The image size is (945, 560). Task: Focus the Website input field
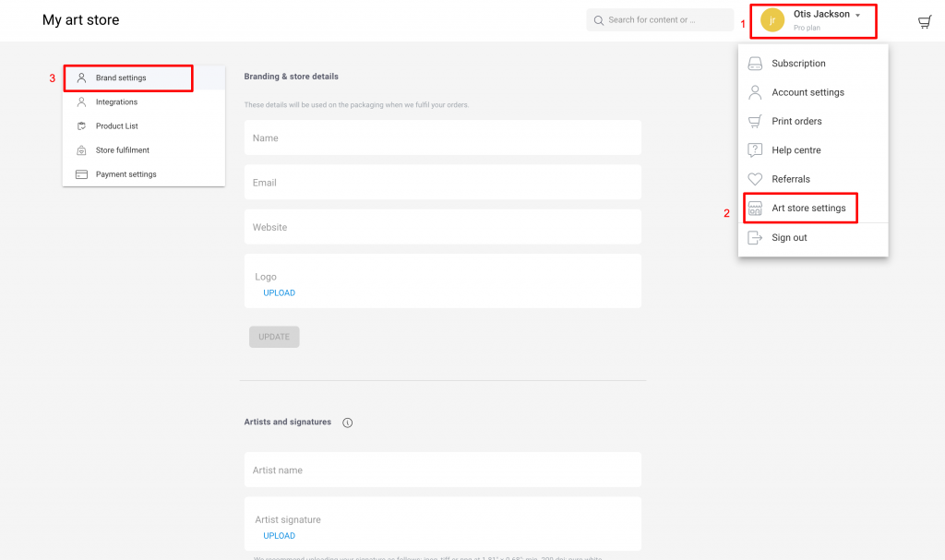point(443,227)
